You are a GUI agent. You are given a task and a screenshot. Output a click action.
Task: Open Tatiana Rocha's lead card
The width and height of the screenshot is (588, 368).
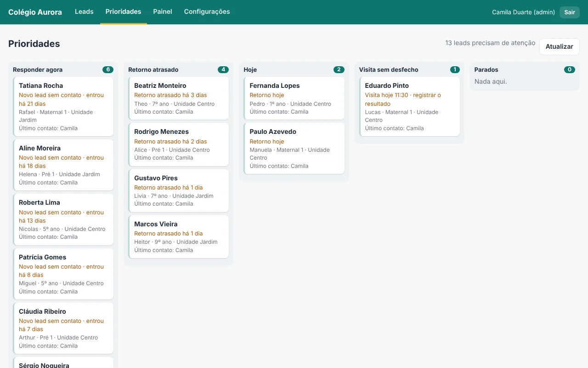[x=63, y=106]
